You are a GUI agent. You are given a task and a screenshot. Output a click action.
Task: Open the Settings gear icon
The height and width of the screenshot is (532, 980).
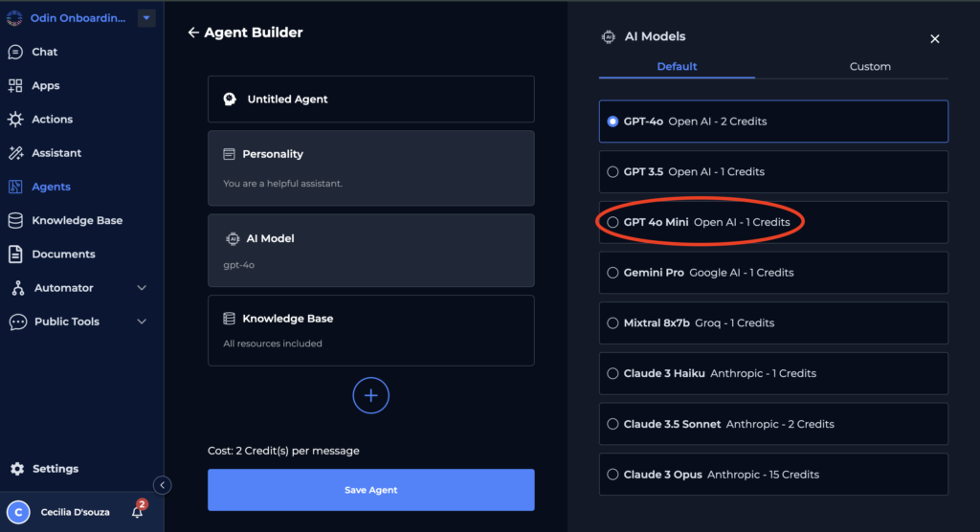pyautogui.click(x=17, y=469)
